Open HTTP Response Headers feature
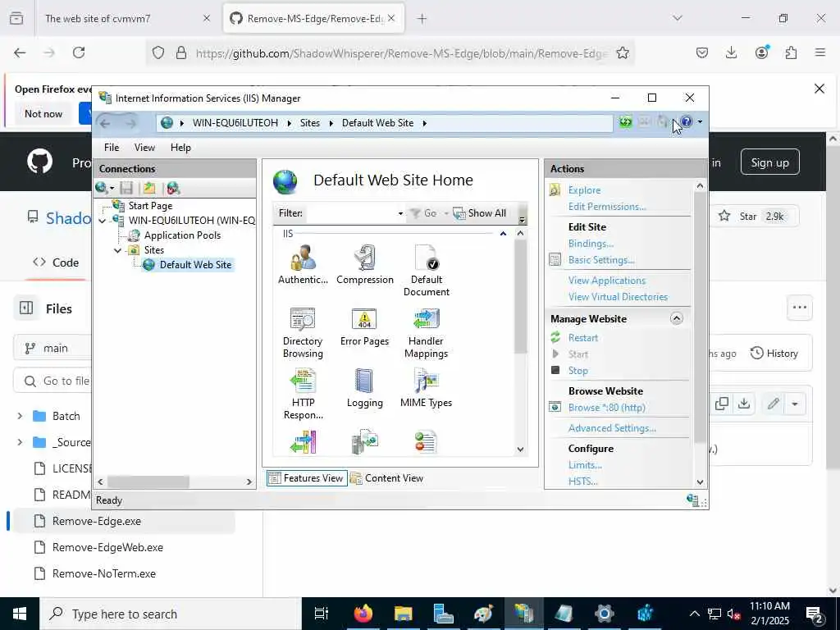The height and width of the screenshot is (630, 840). pyautogui.click(x=304, y=395)
